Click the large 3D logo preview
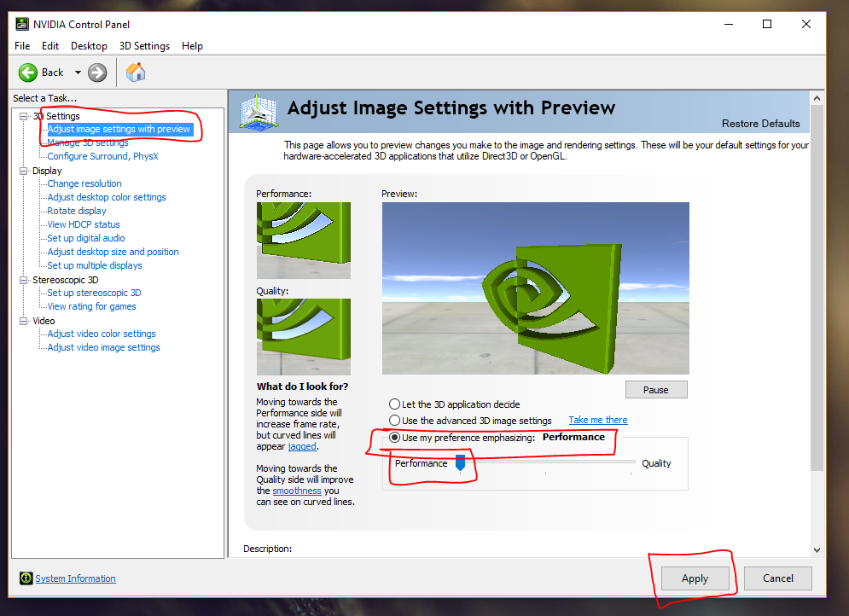Viewport: 849px width, 616px height. pos(536,288)
